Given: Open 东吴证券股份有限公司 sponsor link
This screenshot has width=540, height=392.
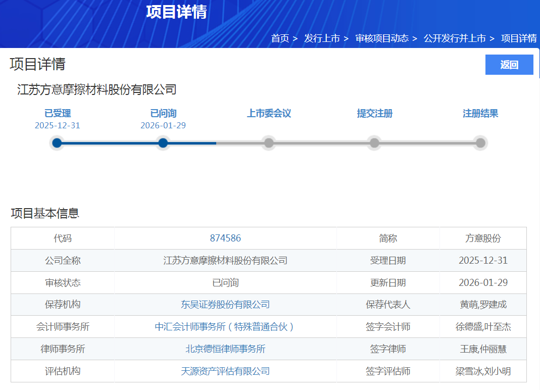Looking at the screenshot, I should (225, 305).
